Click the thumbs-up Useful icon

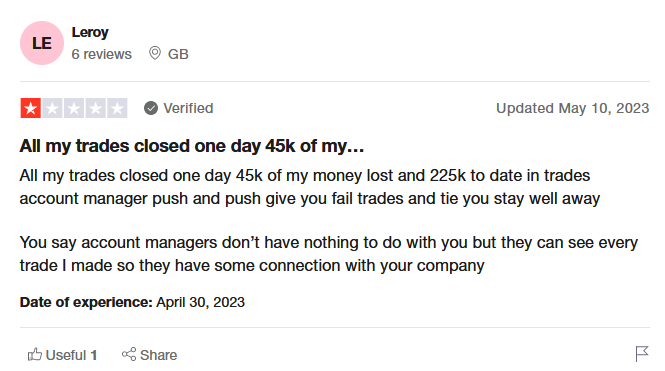[35, 354]
